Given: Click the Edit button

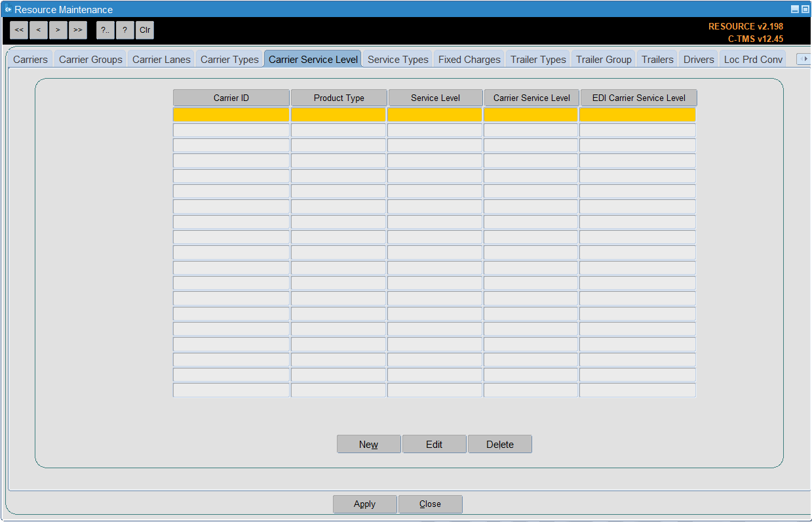Looking at the screenshot, I should click(x=434, y=444).
